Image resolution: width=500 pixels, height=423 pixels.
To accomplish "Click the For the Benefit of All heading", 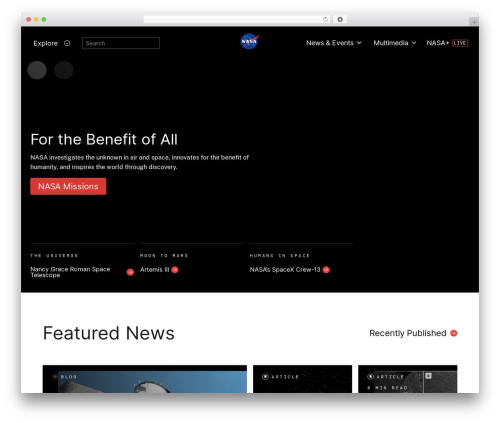I will pyautogui.click(x=104, y=139).
